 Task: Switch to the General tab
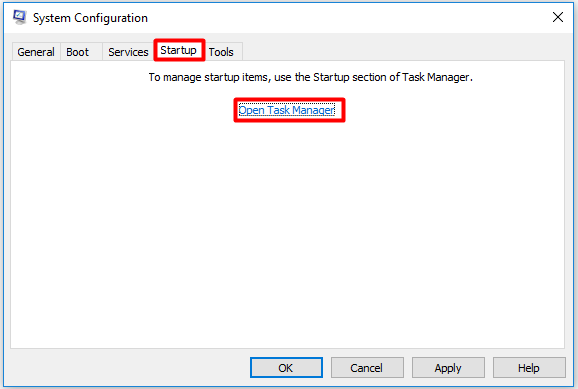(36, 52)
